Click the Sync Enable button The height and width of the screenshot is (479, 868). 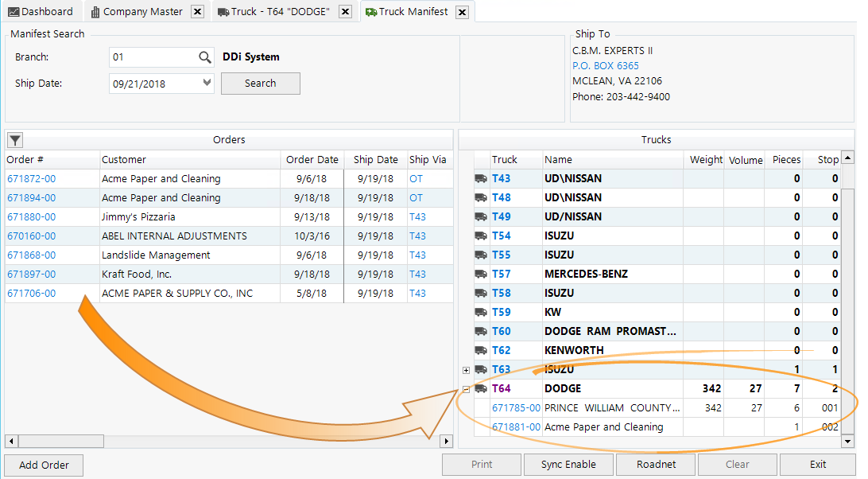click(568, 465)
